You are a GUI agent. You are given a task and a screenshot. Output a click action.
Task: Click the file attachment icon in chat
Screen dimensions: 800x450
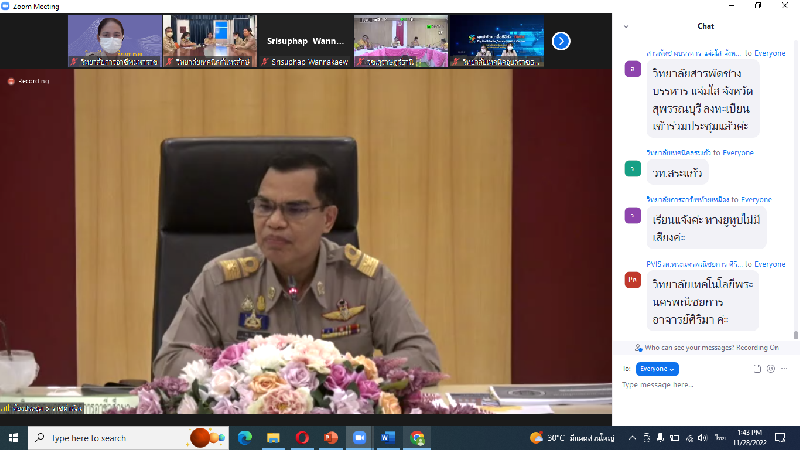click(757, 369)
